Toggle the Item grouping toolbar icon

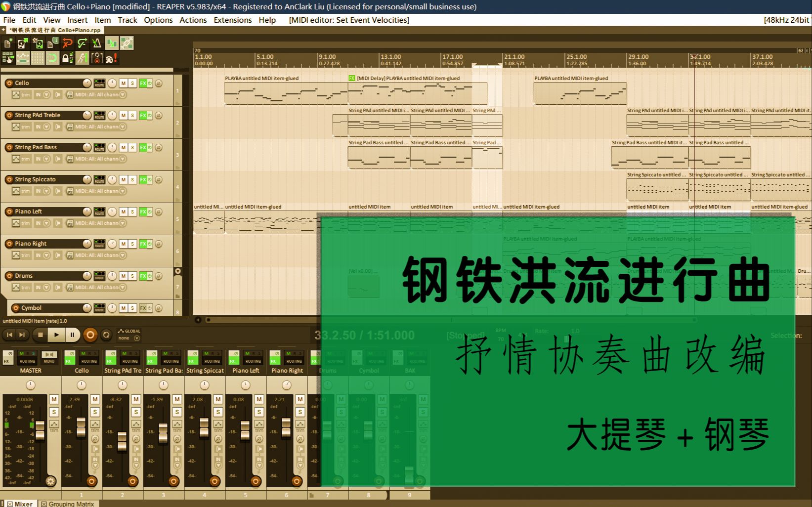[127, 43]
